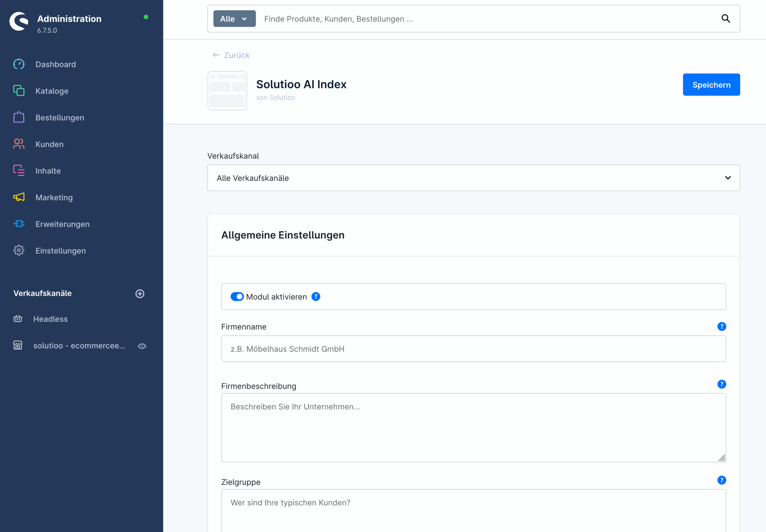Open the Alle search scope dropdown
This screenshot has width=766, height=532.
tap(234, 19)
